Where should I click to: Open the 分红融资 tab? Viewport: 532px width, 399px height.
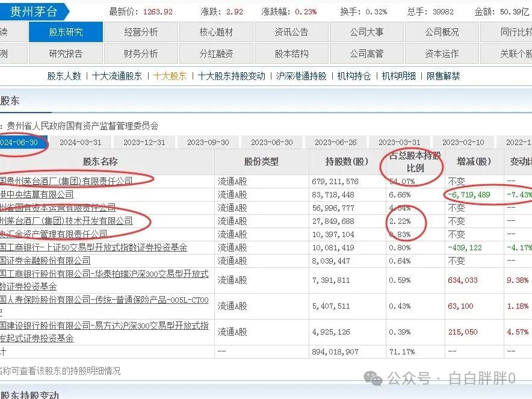click(216, 54)
